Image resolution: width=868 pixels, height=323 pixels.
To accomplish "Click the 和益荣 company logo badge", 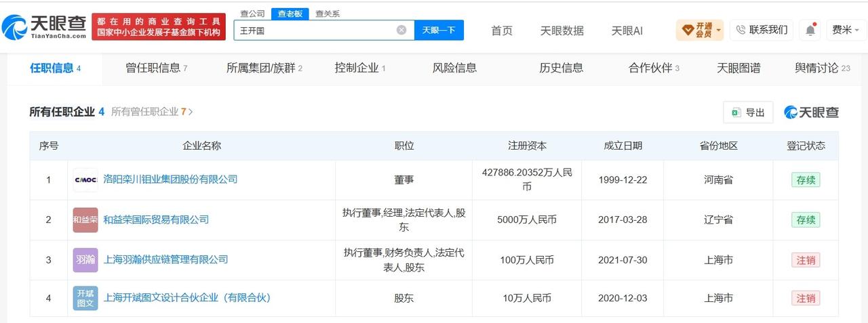I will pyautogui.click(x=85, y=220).
